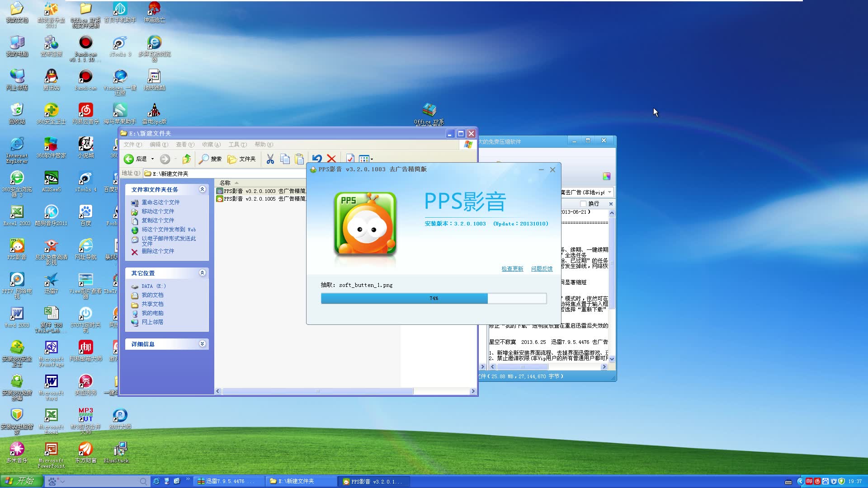868x488 pixels.
Task: Click the Paste clipboard icon
Action: (299, 159)
